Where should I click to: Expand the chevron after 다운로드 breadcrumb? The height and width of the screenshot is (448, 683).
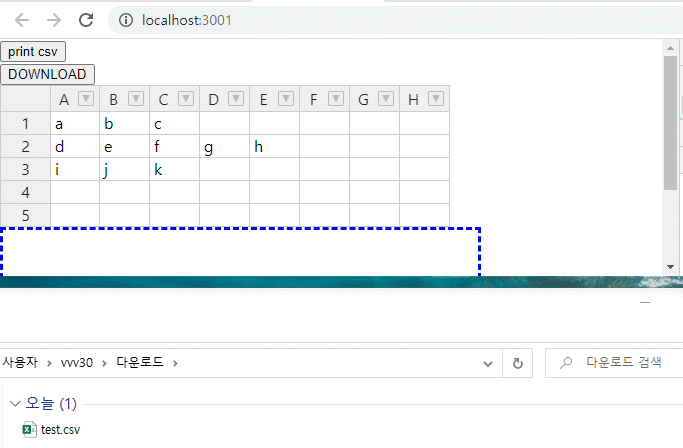(175, 363)
